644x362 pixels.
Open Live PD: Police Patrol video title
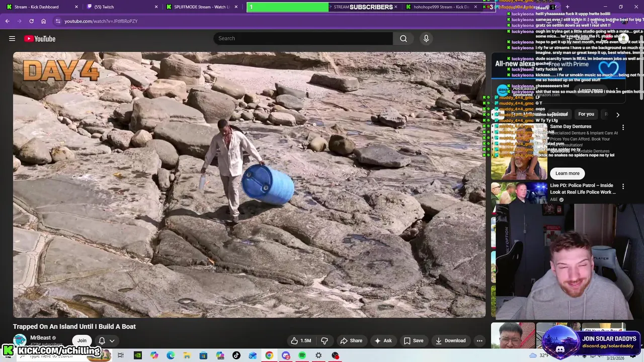[x=583, y=189]
